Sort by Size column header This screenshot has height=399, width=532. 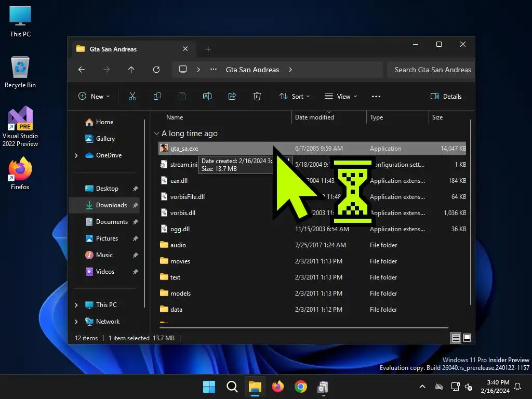click(x=437, y=117)
